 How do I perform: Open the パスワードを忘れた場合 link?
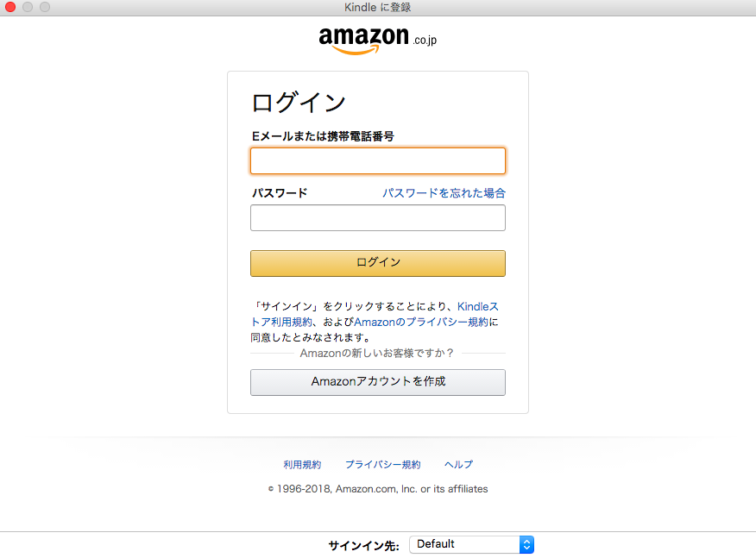tap(444, 193)
